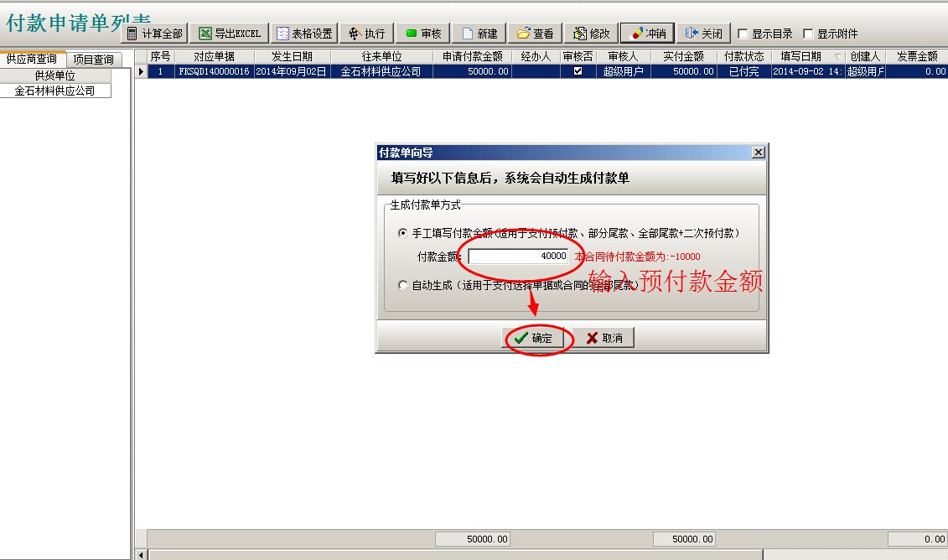Click the 执行 execute toolbar button
The image size is (948, 560).
pos(366,34)
